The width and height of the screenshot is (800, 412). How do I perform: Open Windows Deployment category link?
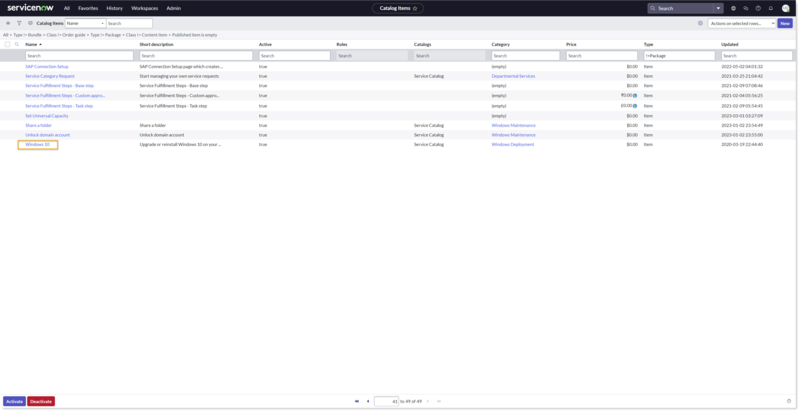(513, 145)
